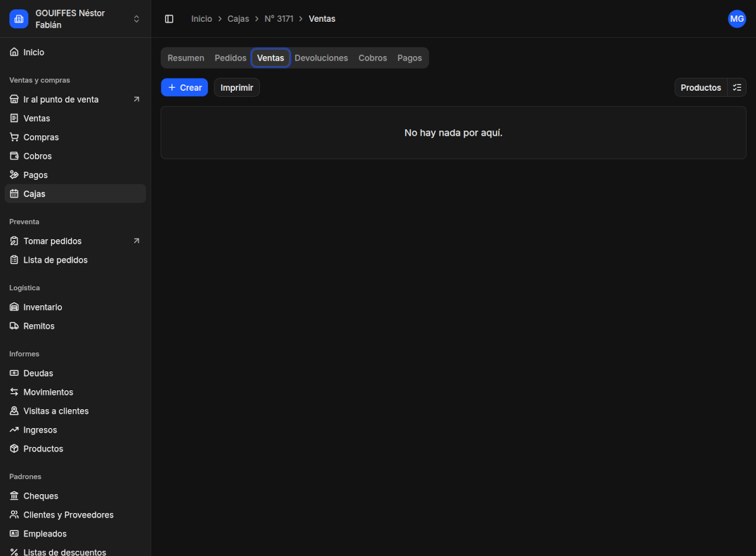Open Tomar pedidos in the sidebar
The image size is (756, 556).
[76, 241]
